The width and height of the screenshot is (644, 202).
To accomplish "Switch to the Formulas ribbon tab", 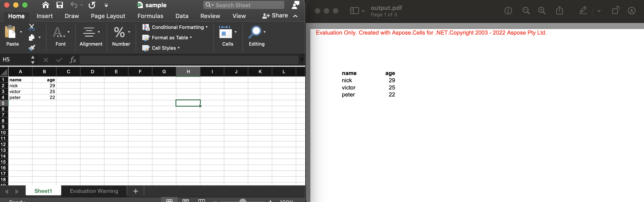I will (x=150, y=16).
